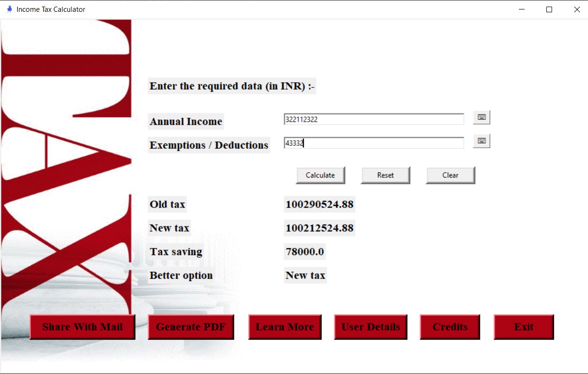
Task: Select the old tax value 100290524.88
Action: point(319,205)
